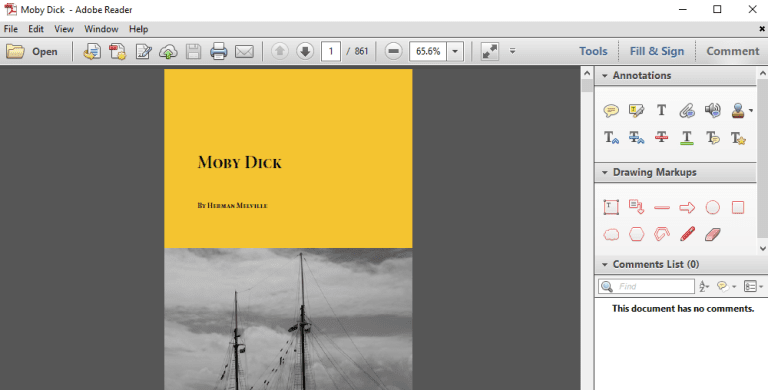Select the Text Callout drawing tool

pos(636,207)
